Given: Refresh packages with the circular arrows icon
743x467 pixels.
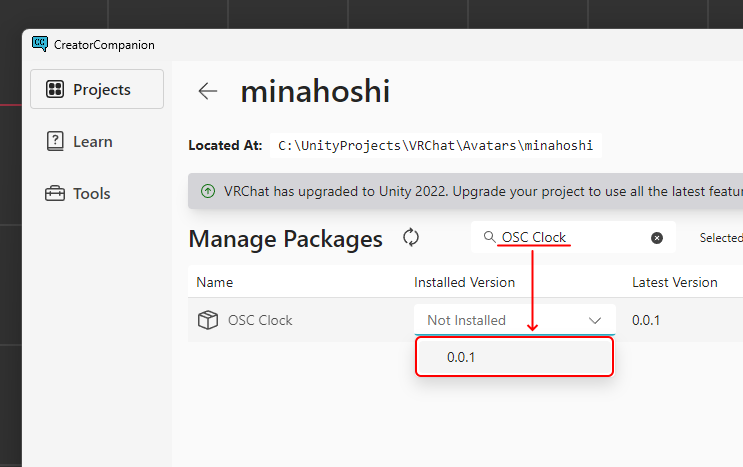Looking at the screenshot, I should point(410,238).
